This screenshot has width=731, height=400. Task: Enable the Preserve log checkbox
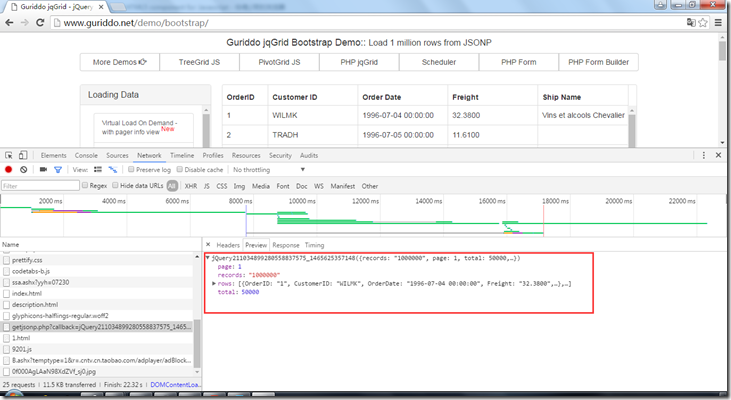(132, 170)
